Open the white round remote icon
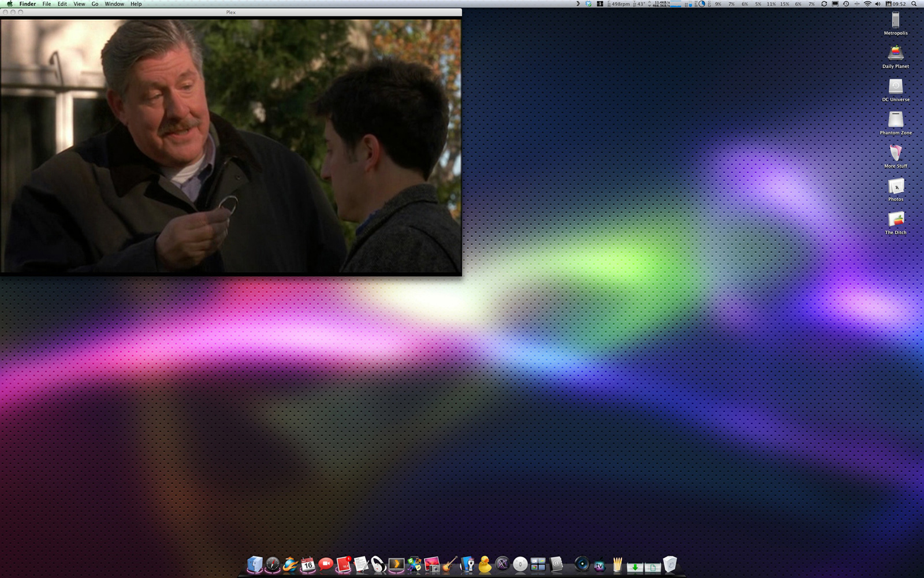The width and height of the screenshot is (924, 578). pos(520,564)
